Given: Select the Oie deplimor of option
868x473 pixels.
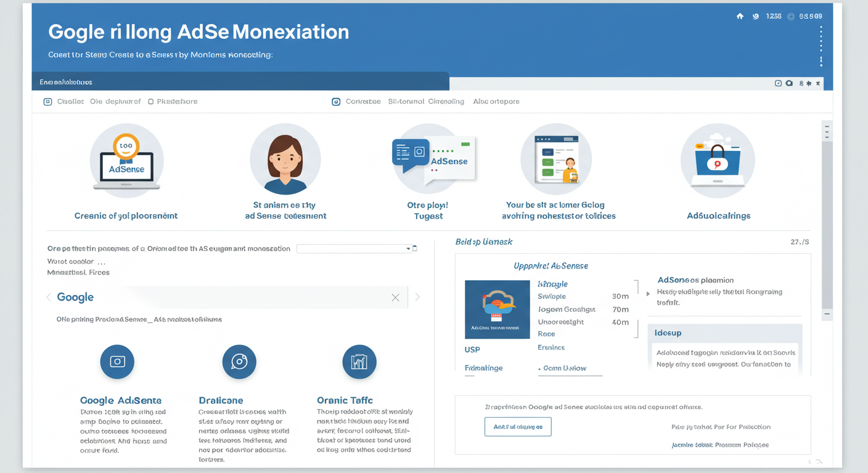Looking at the screenshot, I should tap(115, 102).
